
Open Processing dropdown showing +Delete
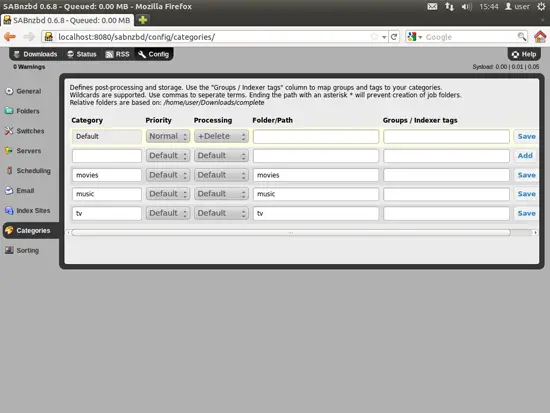[221, 136]
